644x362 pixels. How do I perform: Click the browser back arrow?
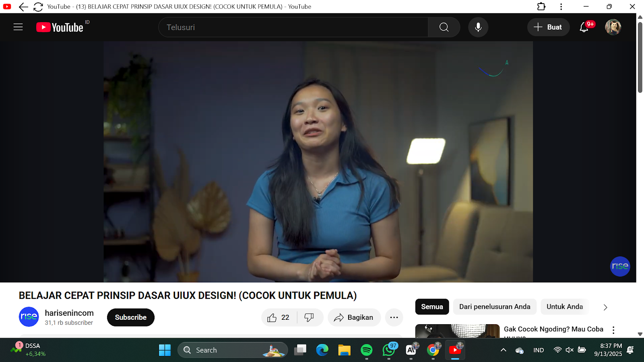[23, 7]
